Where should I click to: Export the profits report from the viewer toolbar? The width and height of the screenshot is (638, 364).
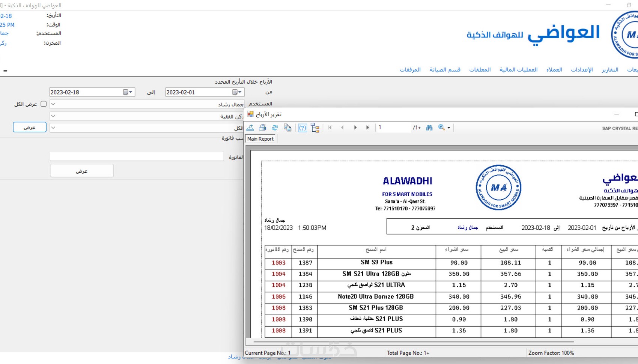point(250,128)
